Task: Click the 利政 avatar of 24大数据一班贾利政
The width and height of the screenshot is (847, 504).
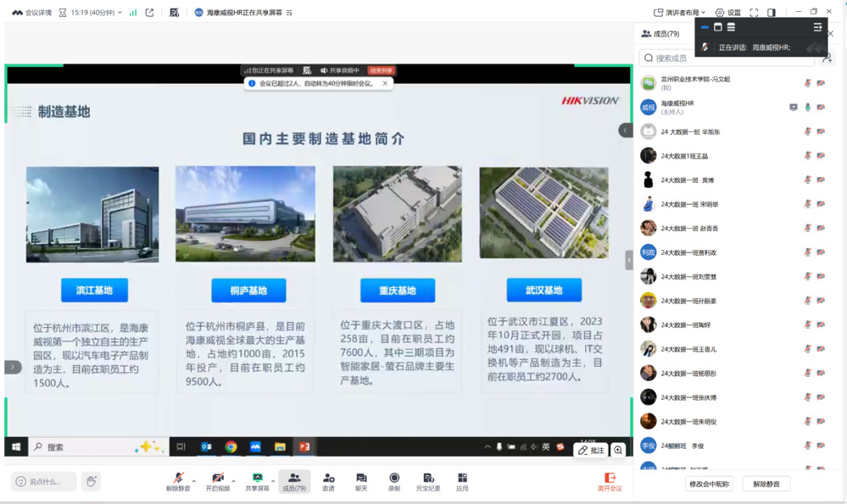Action: [649, 252]
